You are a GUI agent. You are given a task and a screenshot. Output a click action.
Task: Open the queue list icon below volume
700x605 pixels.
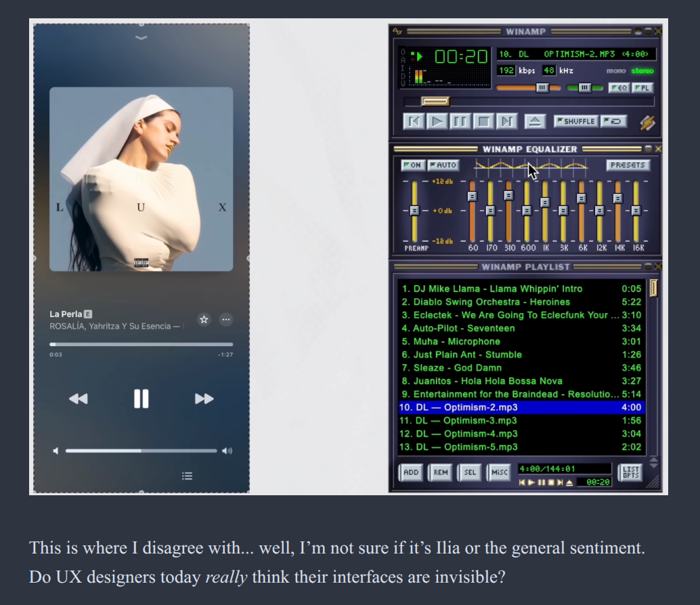tap(188, 476)
